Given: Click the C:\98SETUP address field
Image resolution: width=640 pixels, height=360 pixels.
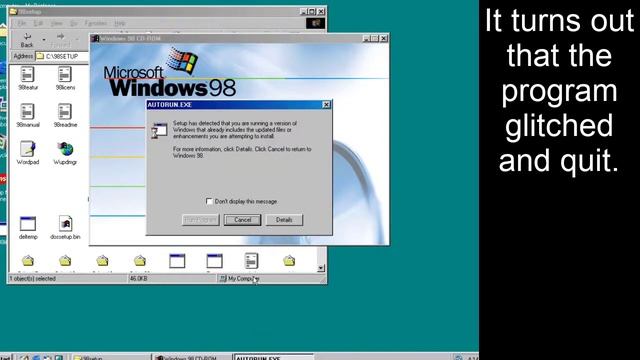Looking at the screenshot, I should [x=62, y=56].
